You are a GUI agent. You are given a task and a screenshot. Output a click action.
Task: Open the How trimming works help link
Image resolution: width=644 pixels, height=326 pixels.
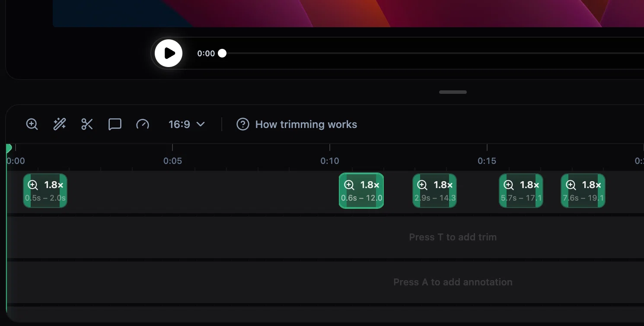click(x=296, y=125)
